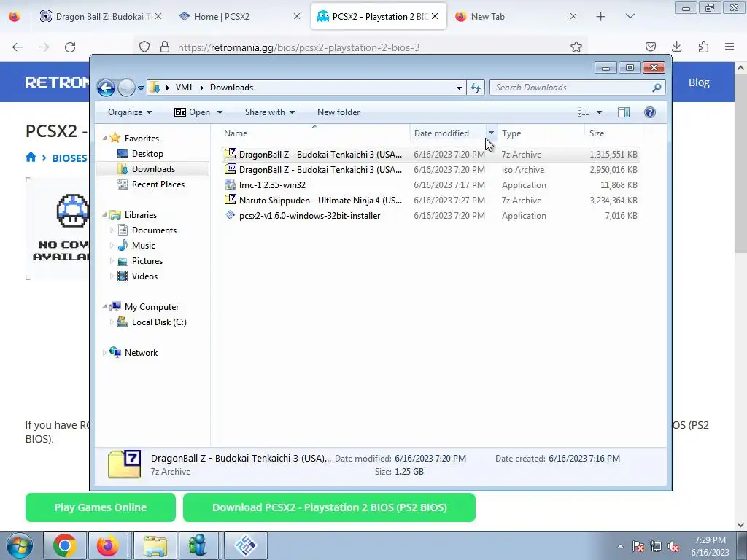Open Firefox extensions menu
This screenshot has width=747, height=560.
(x=703, y=47)
